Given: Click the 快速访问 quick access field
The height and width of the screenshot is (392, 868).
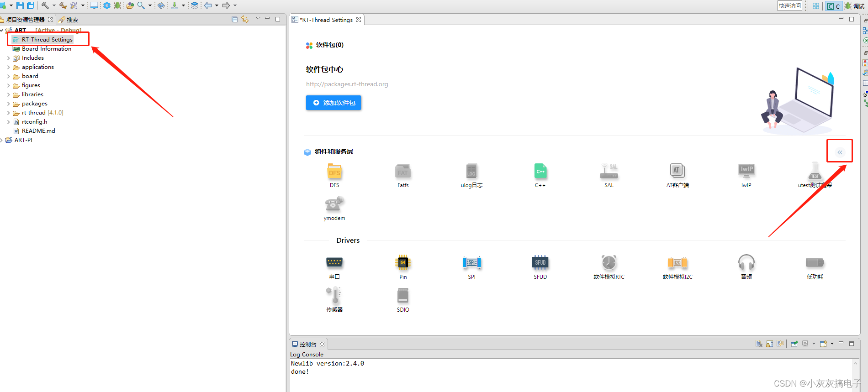Looking at the screenshot, I should 790,5.
